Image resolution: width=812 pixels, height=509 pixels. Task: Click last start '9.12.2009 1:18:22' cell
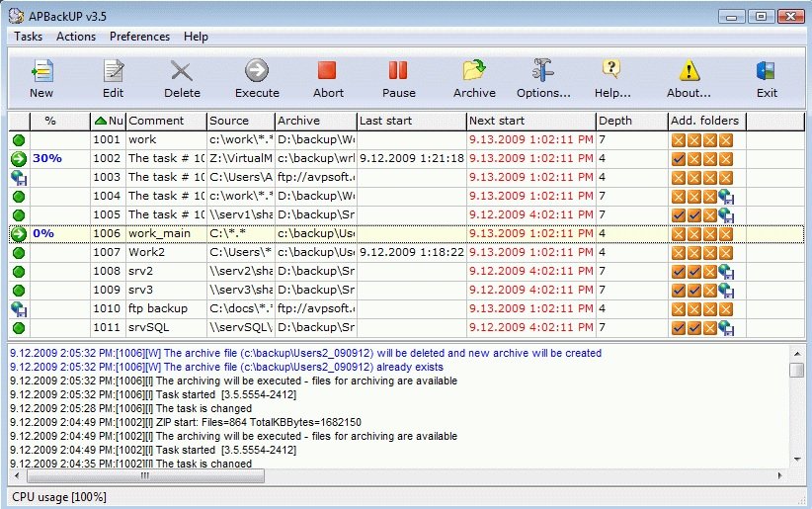click(412, 252)
